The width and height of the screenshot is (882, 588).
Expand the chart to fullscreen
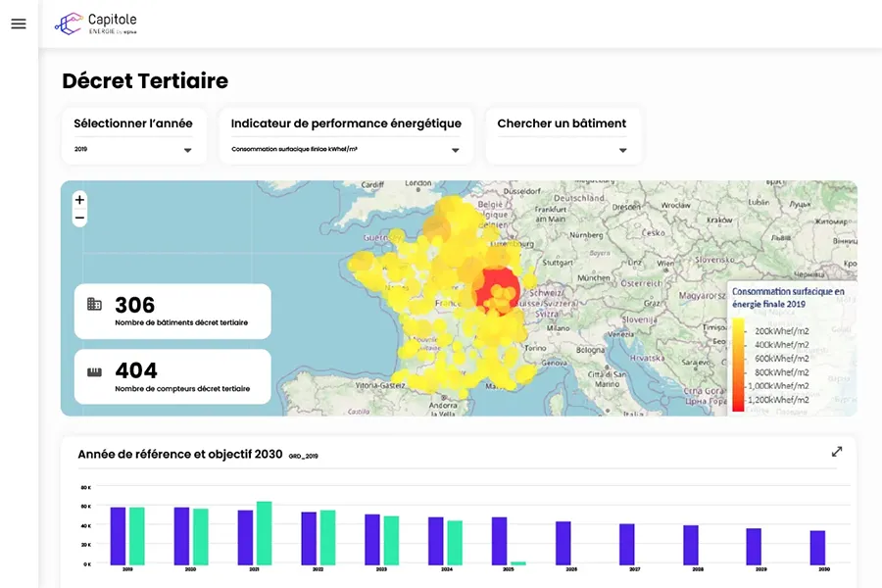(x=837, y=452)
